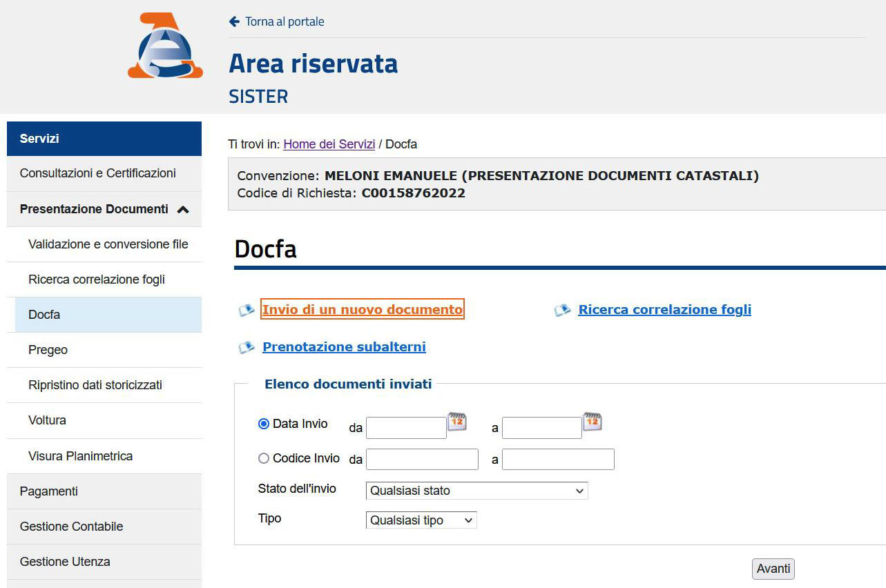This screenshot has height=588, width=886.
Task: Click the Invio di un nuovo documento link
Action: (x=363, y=310)
